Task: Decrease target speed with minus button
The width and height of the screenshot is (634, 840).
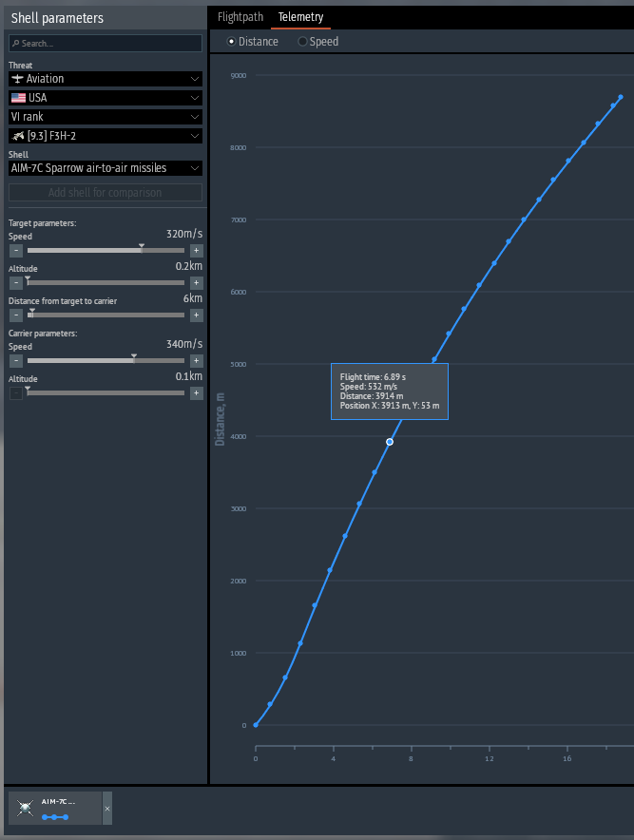Action: tap(16, 250)
